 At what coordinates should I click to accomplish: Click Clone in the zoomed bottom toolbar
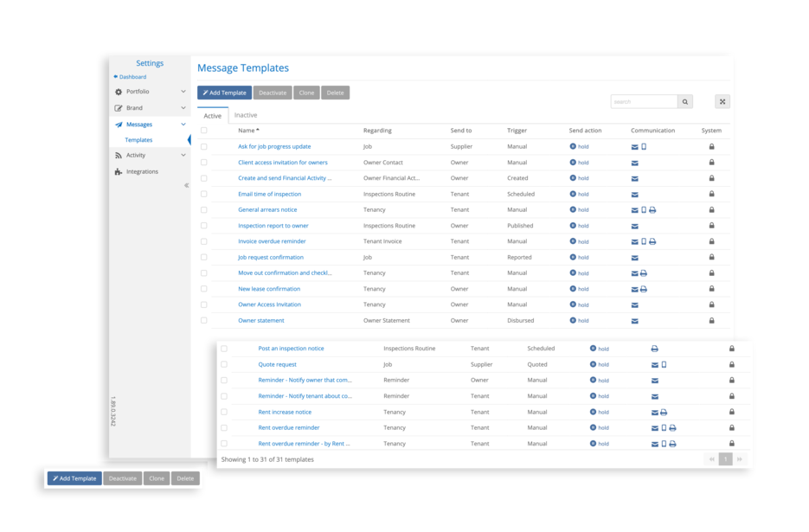click(157, 478)
